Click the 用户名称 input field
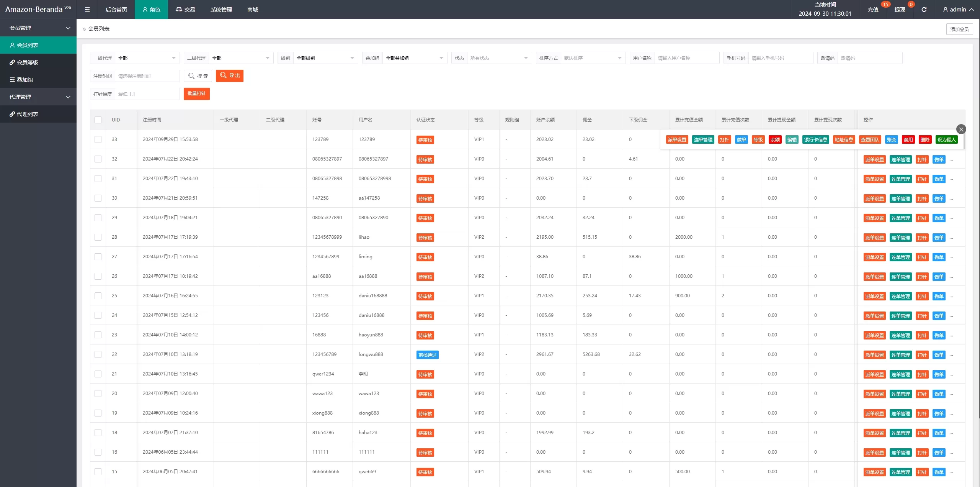This screenshot has height=487, width=980. tap(687, 58)
